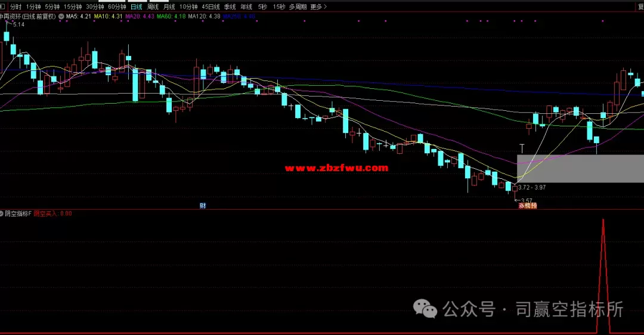Screen dimensions: 644x335
Task: Switch to the 年线 yearly chart
Action: (x=246, y=7)
